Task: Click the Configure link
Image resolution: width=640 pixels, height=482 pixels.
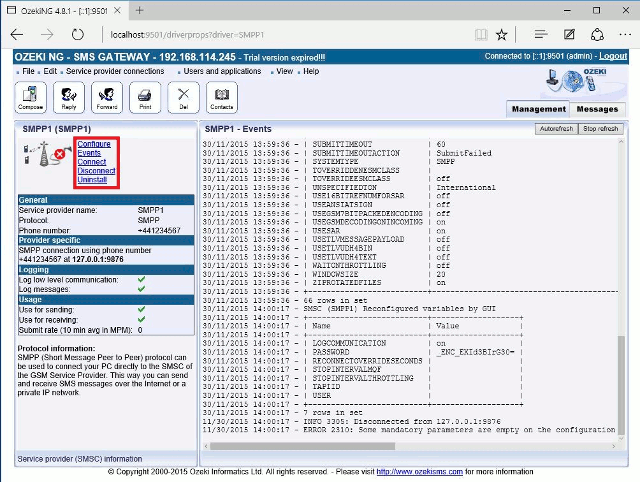Action: [94, 144]
